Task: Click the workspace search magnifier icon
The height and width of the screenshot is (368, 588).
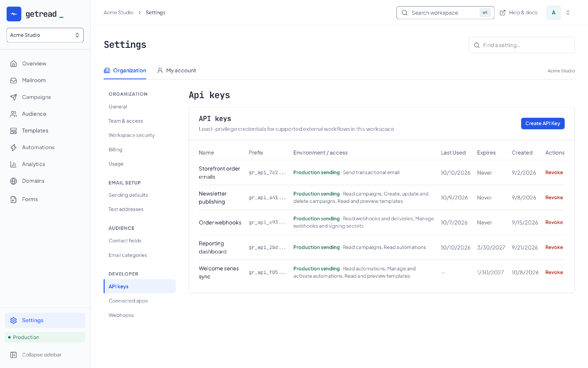Action: pyautogui.click(x=405, y=13)
